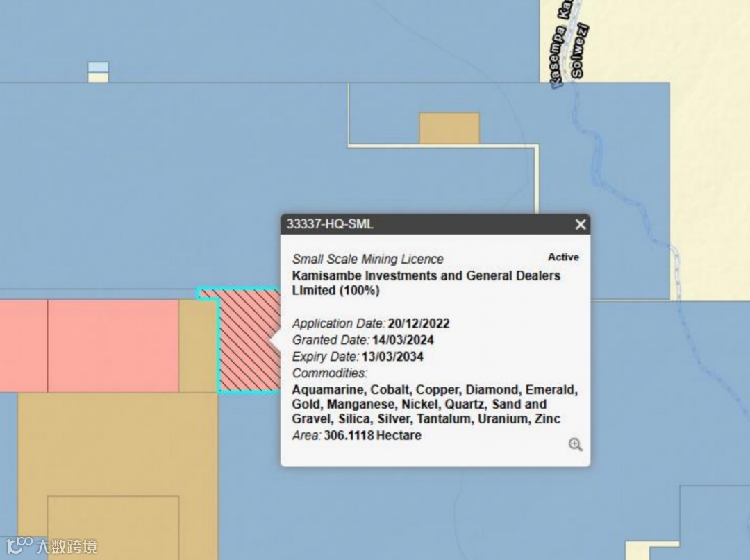Click the Commodities label in the popup
The image size is (750, 560).
(x=330, y=373)
